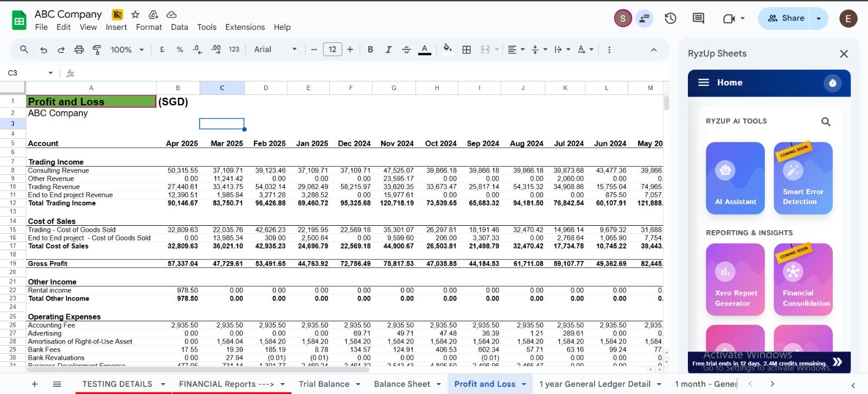868x394 pixels.
Task: Click the font size input field
Action: pos(332,49)
